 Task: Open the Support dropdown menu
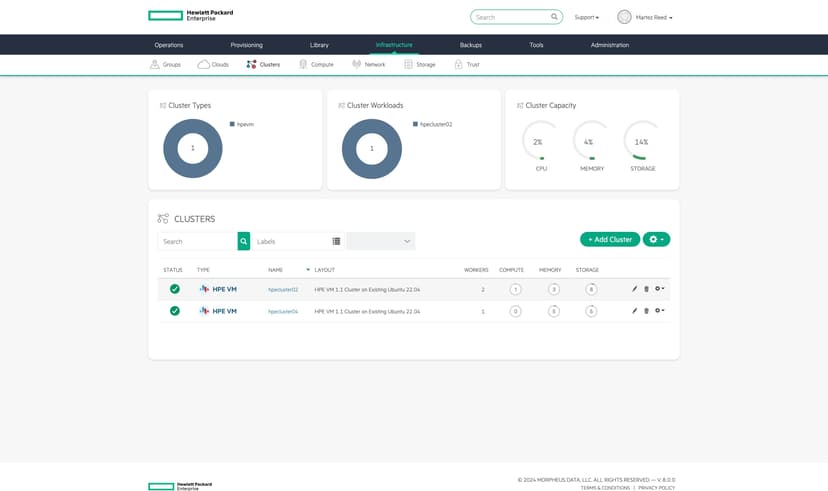[x=586, y=17]
